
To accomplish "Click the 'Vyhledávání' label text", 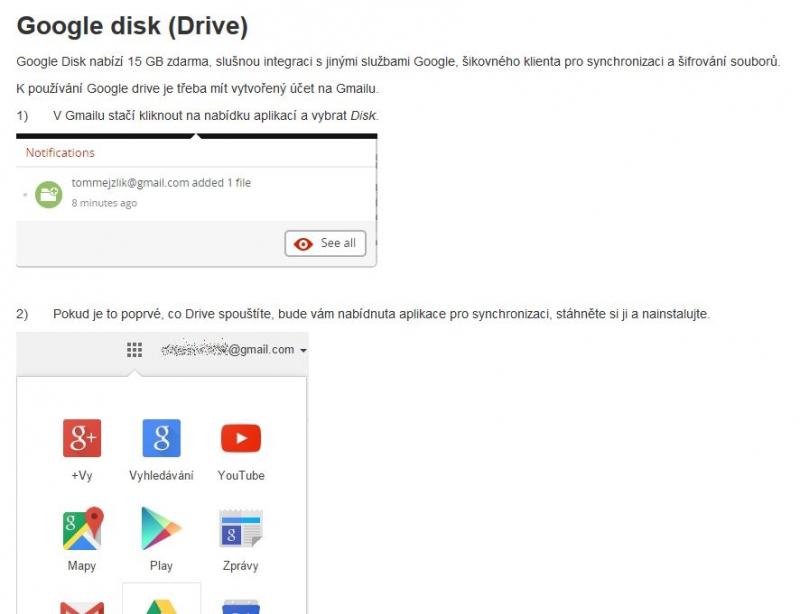I will [x=161, y=476].
